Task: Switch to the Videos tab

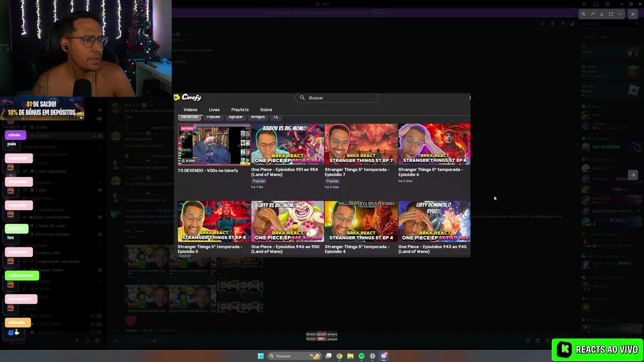Action: pos(190,110)
